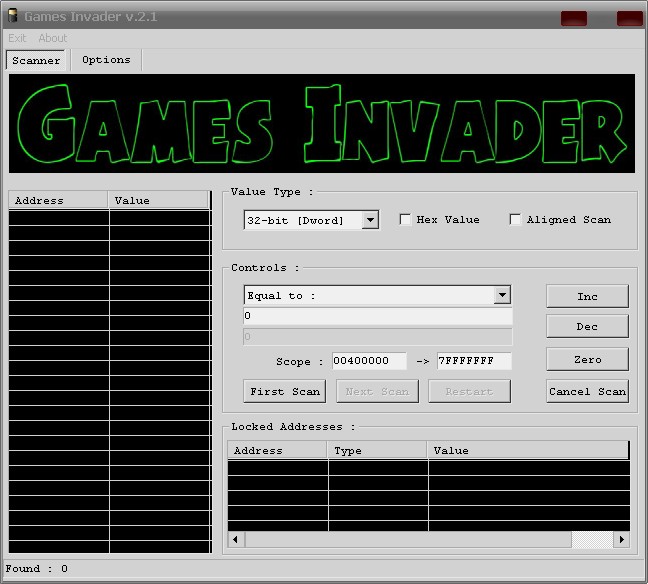This screenshot has width=648, height=584.
Task: Click right arrow of Locked Addresses scrollbar
Action: 621,539
